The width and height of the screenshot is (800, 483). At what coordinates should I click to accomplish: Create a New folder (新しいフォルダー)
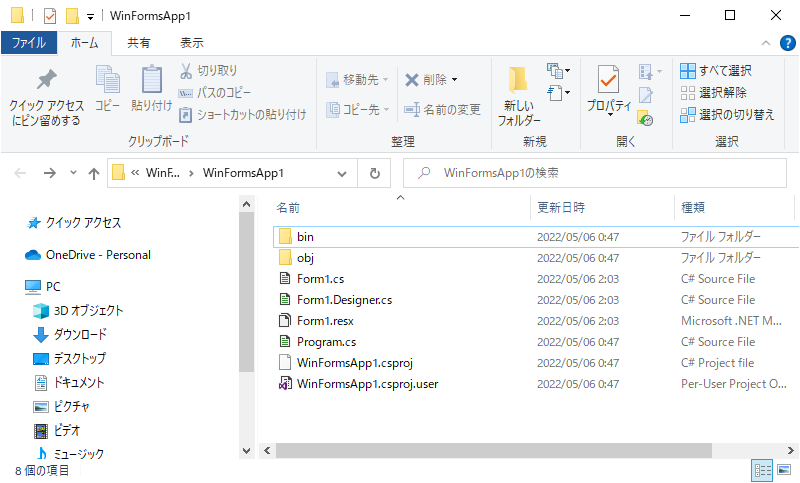pyautogui.click(x=519, y=96)
